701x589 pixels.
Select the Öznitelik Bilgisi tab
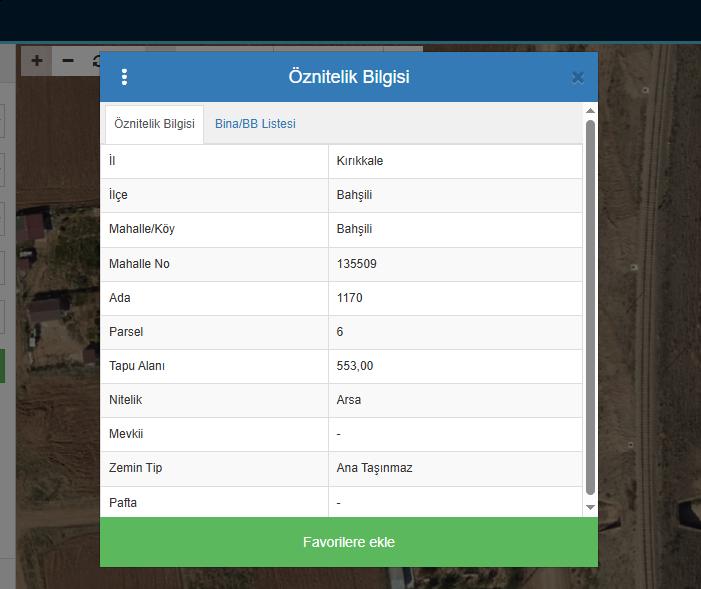click(155, 124)
